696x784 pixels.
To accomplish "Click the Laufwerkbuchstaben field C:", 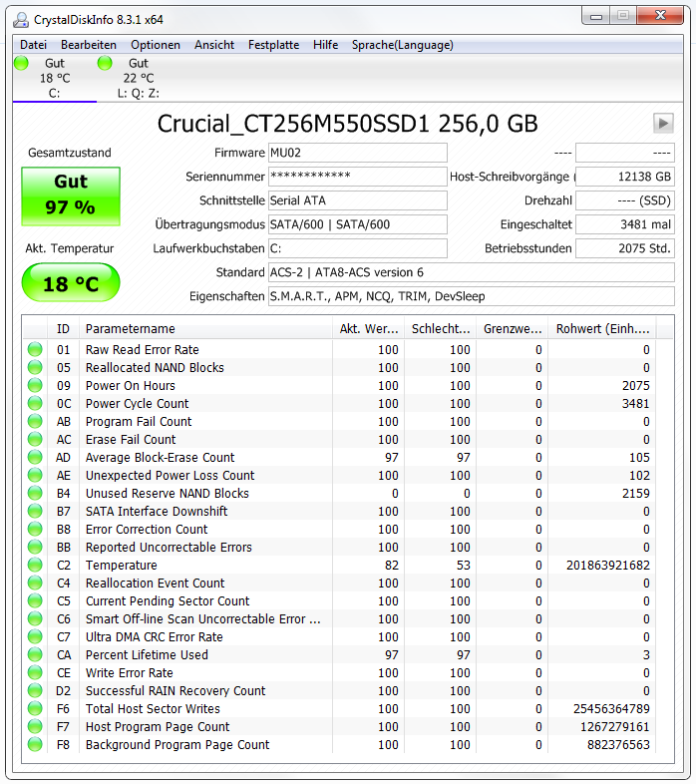I will [358, 248].
